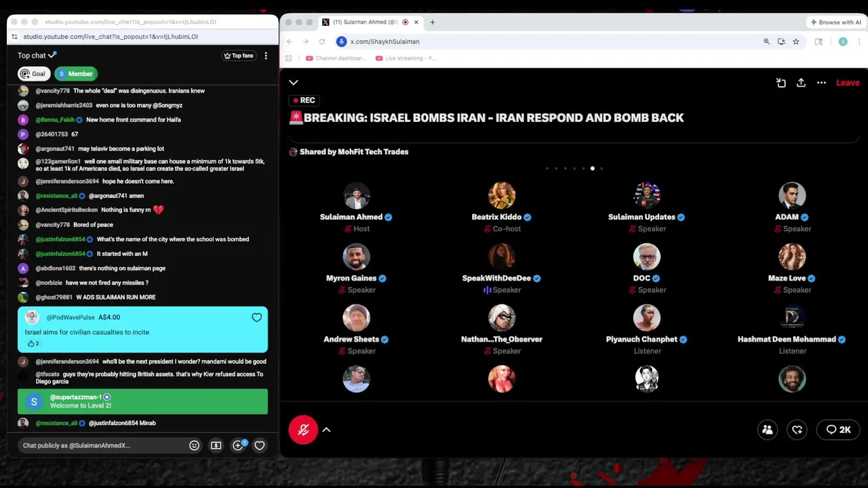Open Andrew Sheets speaker avatar
The height and width of the screenshot is (488, 868).
pyautogui.click(x=356, y=318)
